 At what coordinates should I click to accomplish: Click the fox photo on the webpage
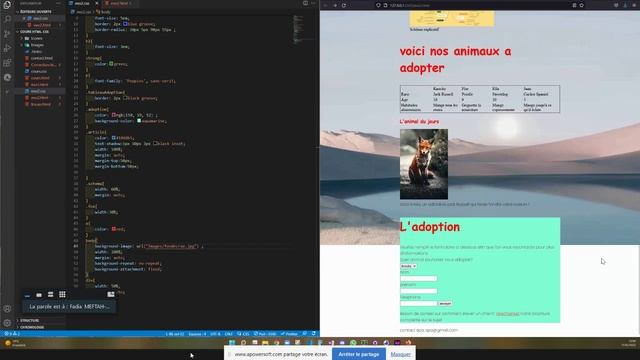coord(424,164)
